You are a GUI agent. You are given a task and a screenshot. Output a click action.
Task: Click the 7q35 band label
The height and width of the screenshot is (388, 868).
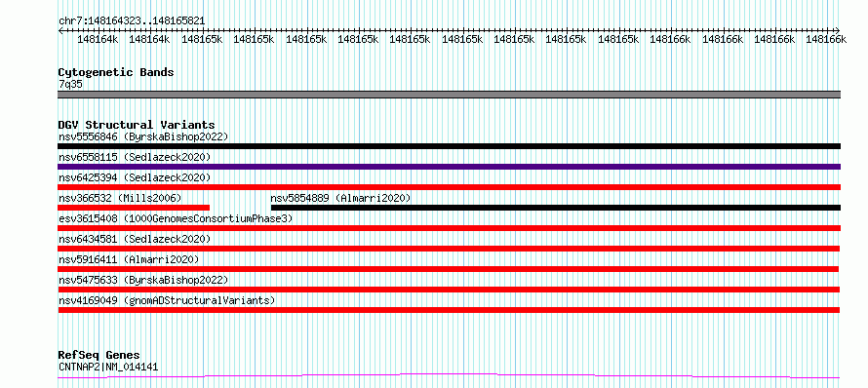coord(70,84)
